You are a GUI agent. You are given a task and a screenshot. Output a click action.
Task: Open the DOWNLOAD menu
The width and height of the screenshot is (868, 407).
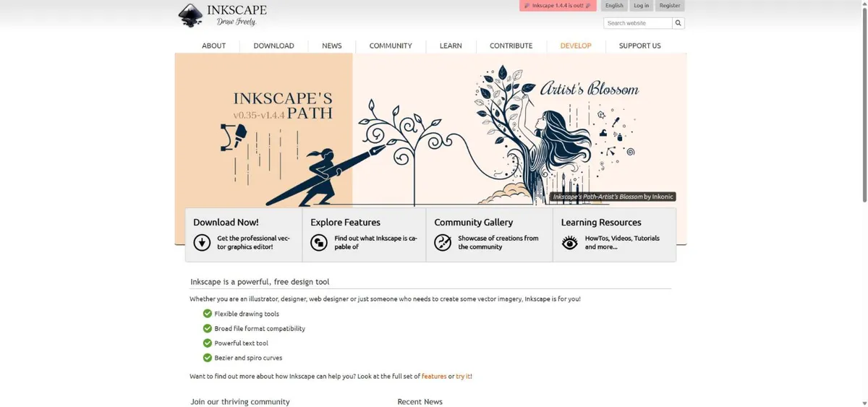273,46
